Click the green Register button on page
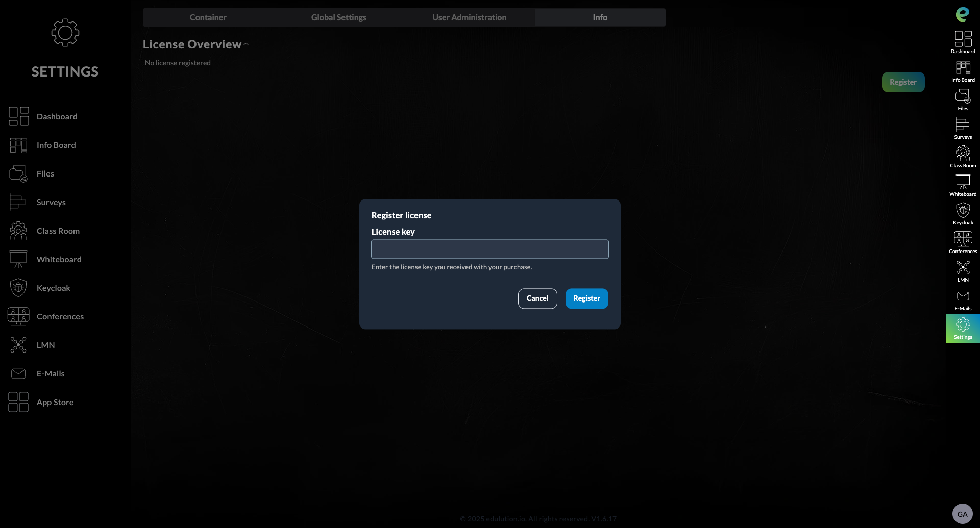Image resolution: width=980 pixels, height=528 pixels. (903, 82)
